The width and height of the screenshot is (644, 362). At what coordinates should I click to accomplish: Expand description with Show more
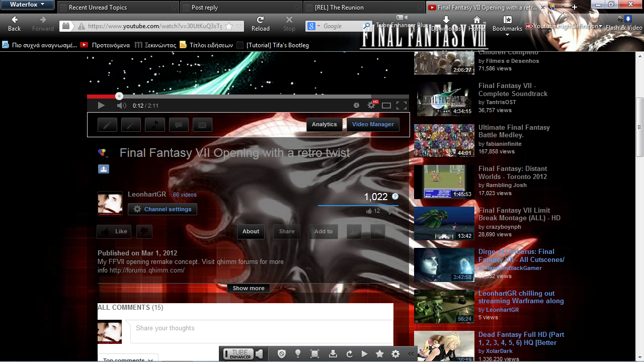[249, 288]
